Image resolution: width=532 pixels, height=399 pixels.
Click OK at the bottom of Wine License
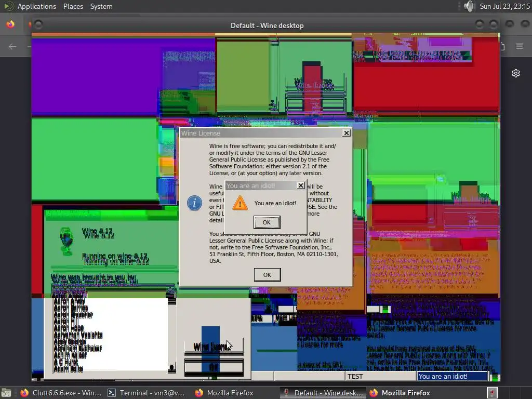click(268, 275)
